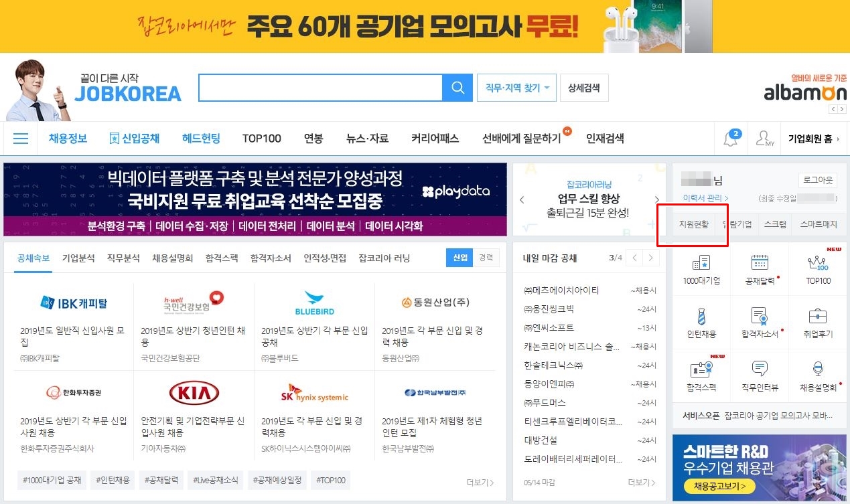Switch to the 직무분석 tab
Screen dimensions: 850x504
click(x=123, y=258)
